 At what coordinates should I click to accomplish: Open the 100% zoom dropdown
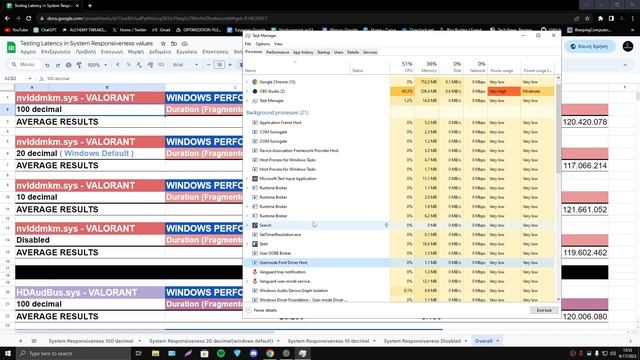tap(97, 65)
